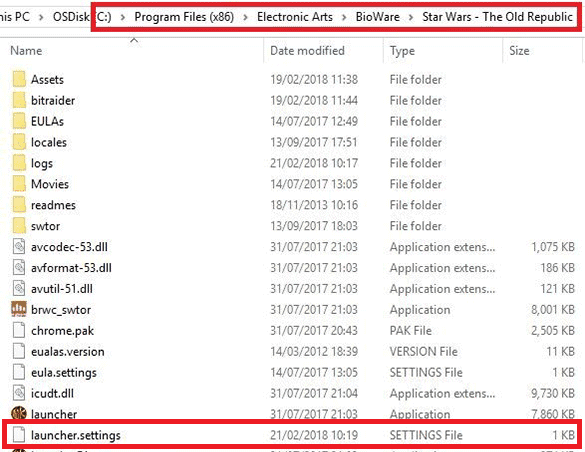Navigate to Program Files (x86) breadcrumb

click(x=184, y=17)
